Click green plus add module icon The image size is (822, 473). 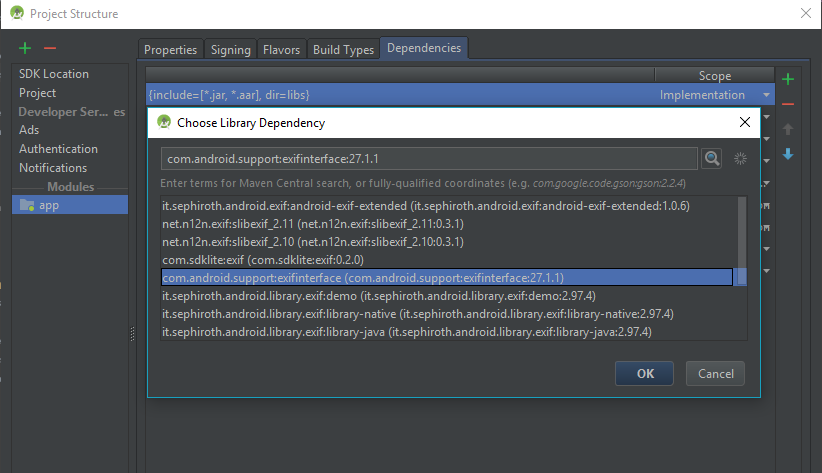25,48
